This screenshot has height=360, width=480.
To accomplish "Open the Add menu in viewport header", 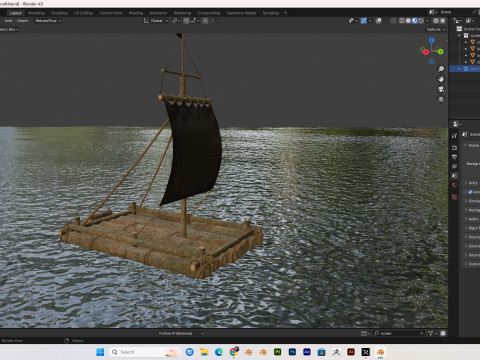I will 8,21.
